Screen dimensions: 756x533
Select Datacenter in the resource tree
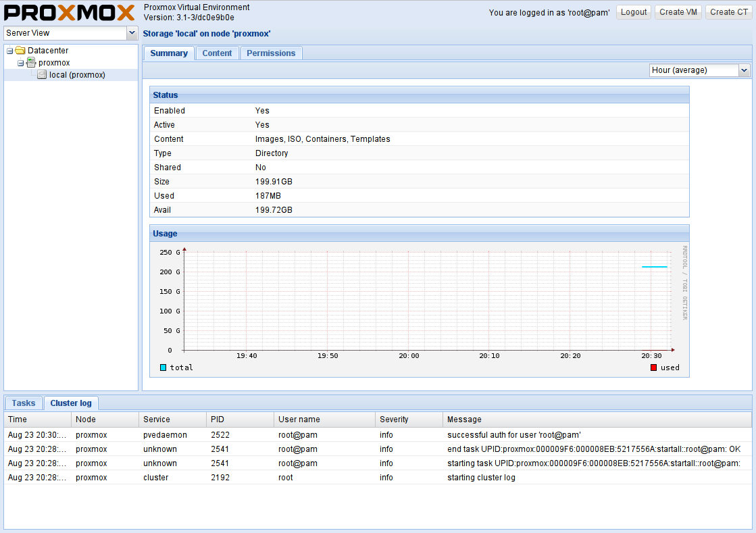pos(48,51)
